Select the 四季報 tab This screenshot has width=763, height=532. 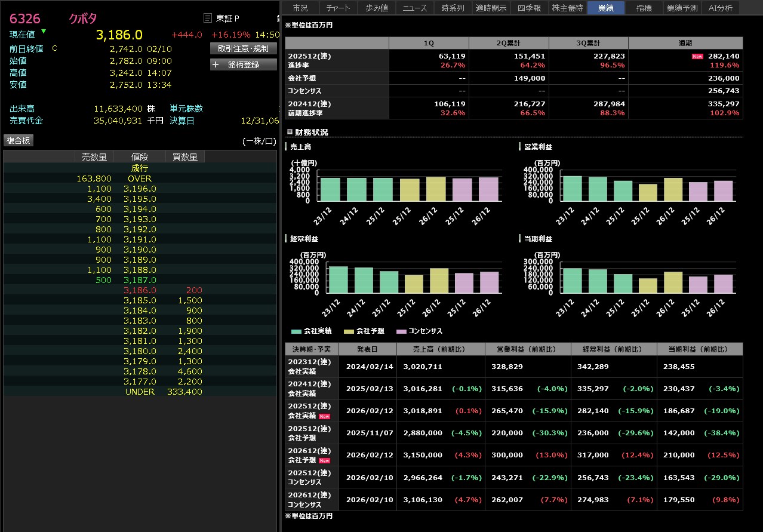point(529,8)
